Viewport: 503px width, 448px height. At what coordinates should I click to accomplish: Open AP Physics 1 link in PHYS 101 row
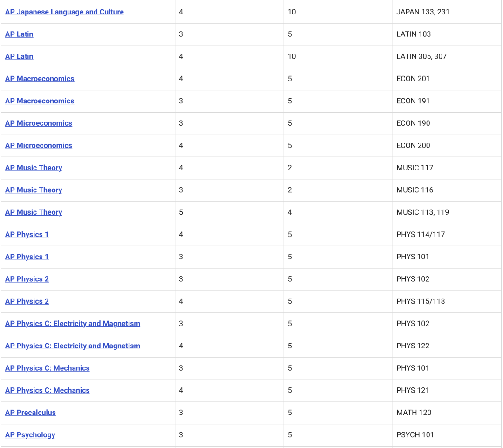tap(27, 257)
